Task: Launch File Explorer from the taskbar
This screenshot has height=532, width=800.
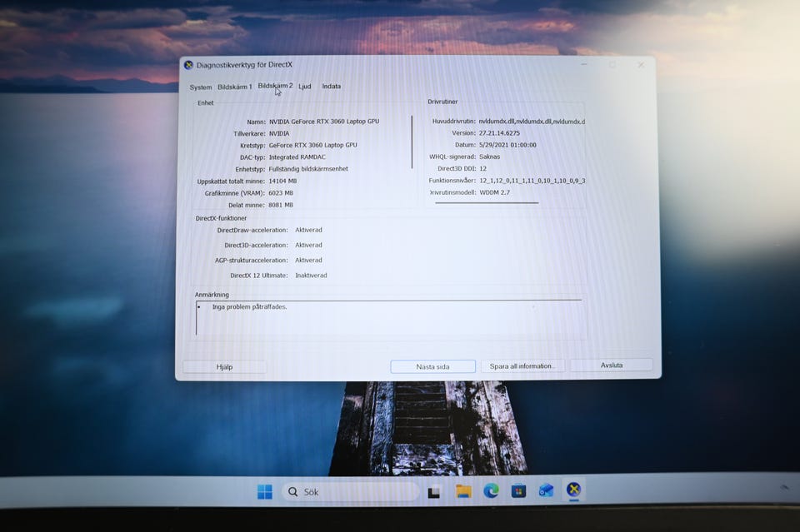Action: [463, 491]
